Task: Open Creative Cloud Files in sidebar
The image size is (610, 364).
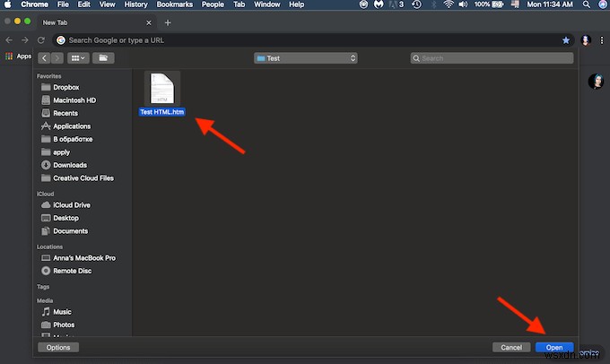Action: point(83,178)
